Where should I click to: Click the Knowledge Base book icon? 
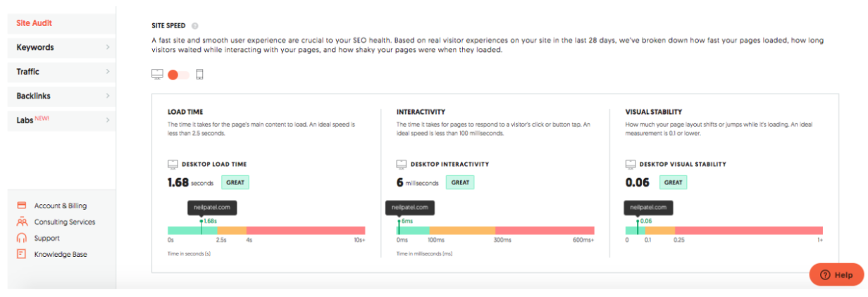click(x=21, y=254)
